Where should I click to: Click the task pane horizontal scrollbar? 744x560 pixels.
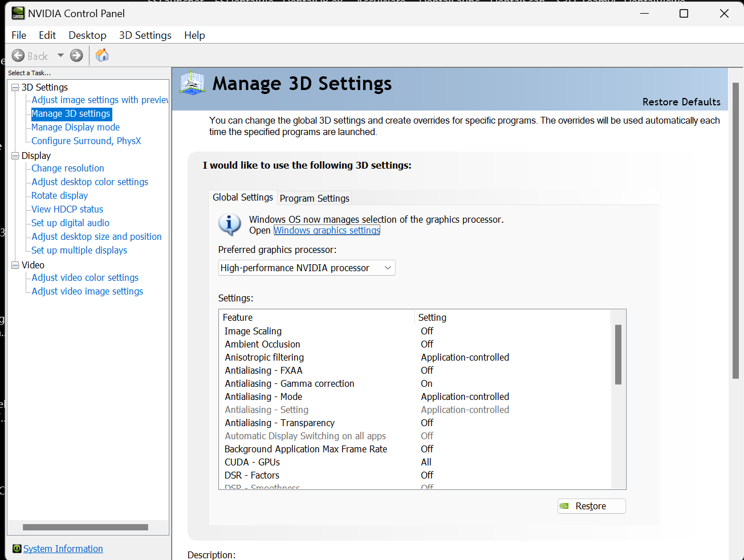[86, 527]
